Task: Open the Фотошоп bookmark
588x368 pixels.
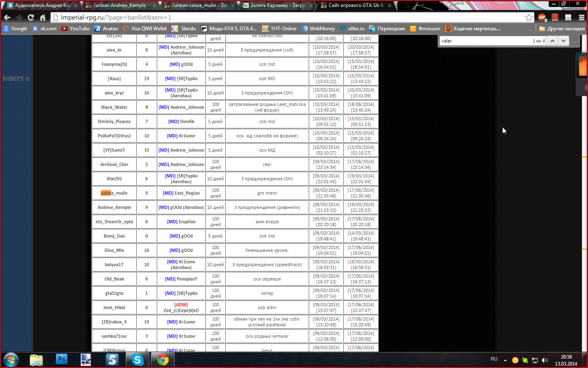Action: click(x=425, y=29)
